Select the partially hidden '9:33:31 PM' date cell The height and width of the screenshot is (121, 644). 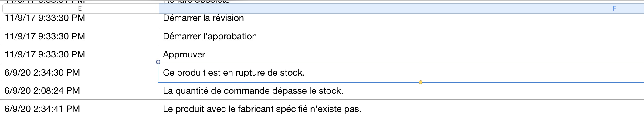(80, 2)
